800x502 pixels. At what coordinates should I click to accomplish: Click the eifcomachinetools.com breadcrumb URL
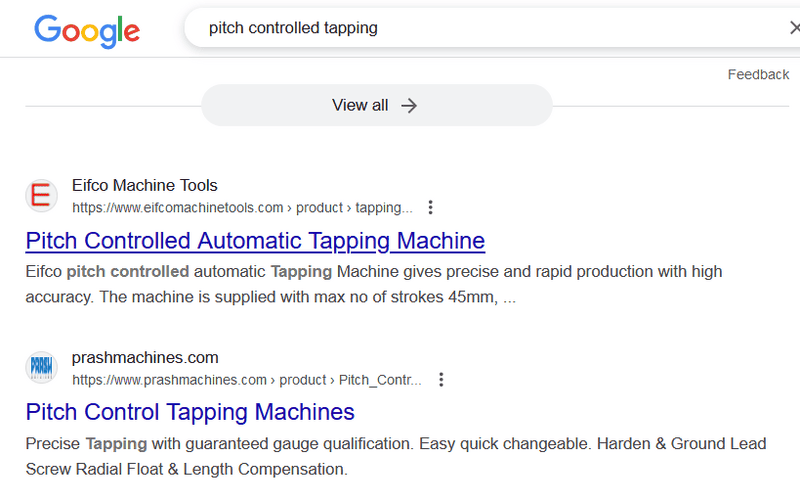(242, 208)
